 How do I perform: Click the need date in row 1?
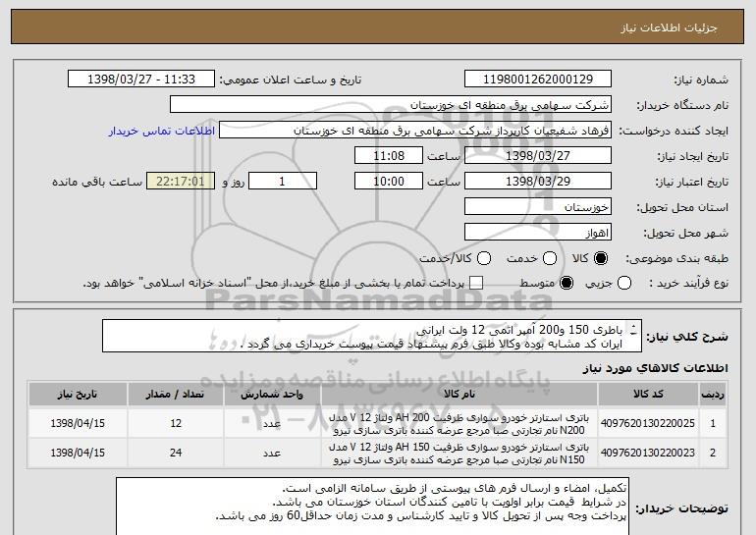click(x=78, y=423)
